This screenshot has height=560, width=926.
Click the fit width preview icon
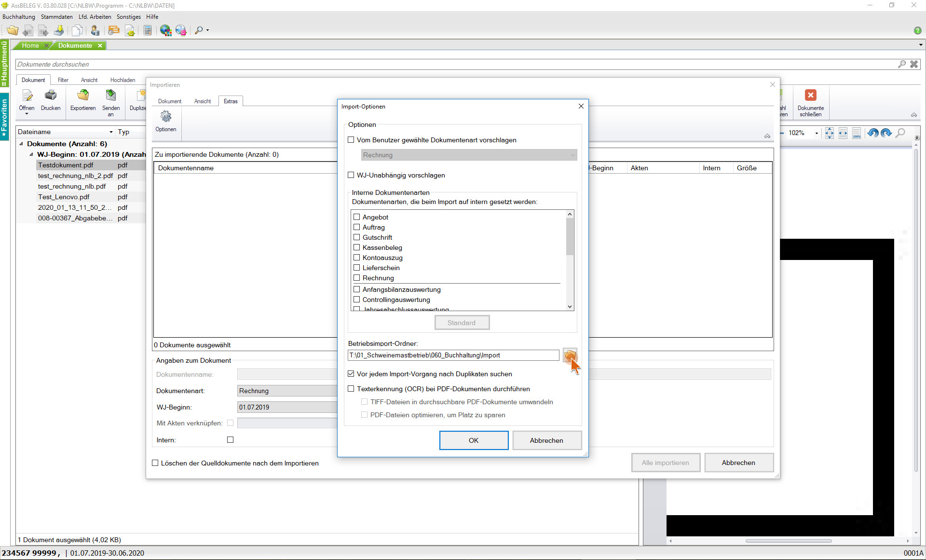[843, 133]
